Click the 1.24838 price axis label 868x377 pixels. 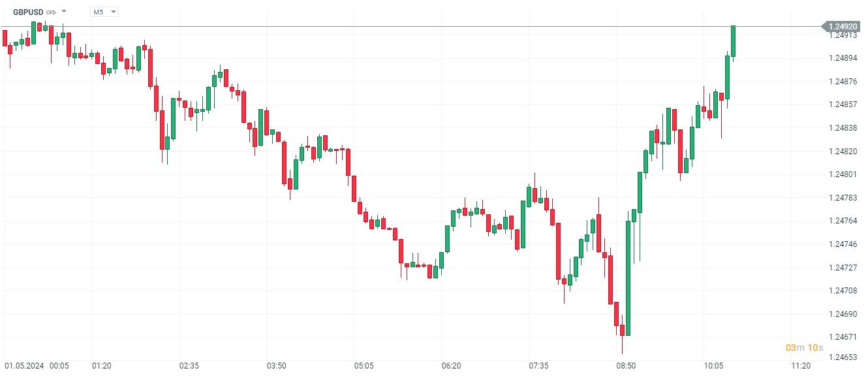pyautogui.click(x=843, y=128)
